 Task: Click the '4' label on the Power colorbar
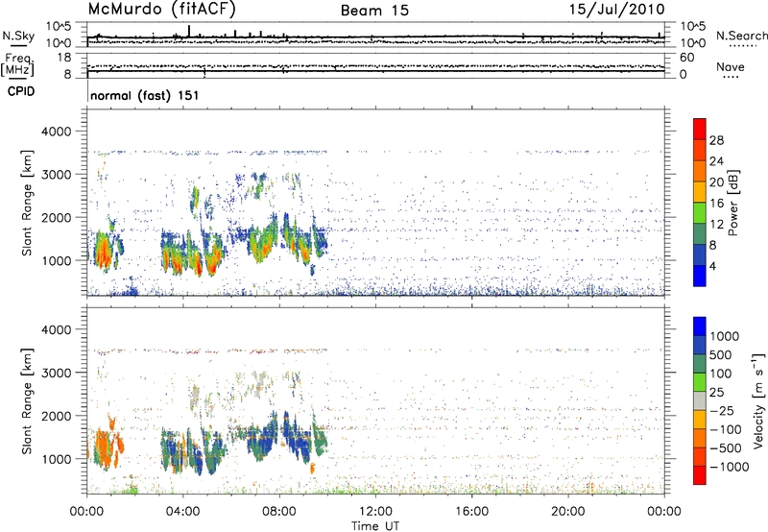tap(713, 267)
